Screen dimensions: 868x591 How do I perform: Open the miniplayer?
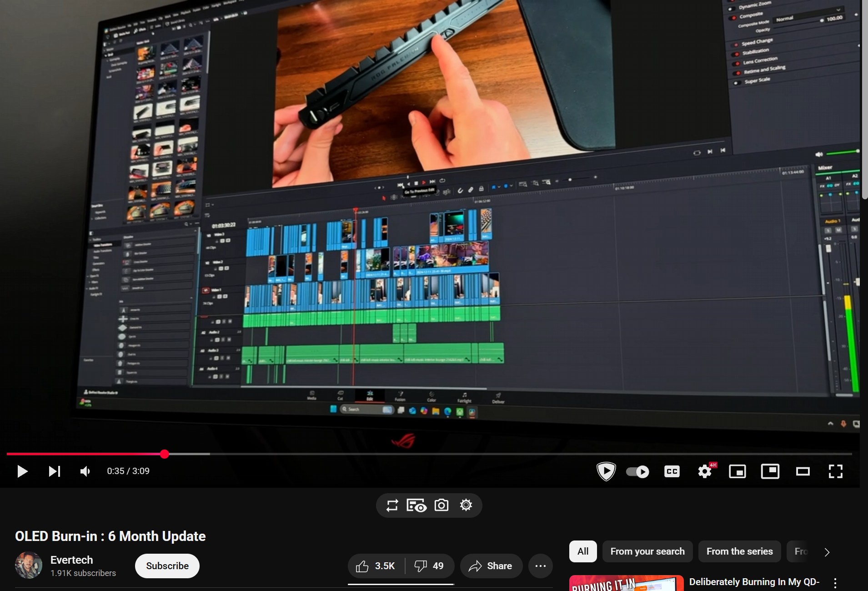point(737,471)
